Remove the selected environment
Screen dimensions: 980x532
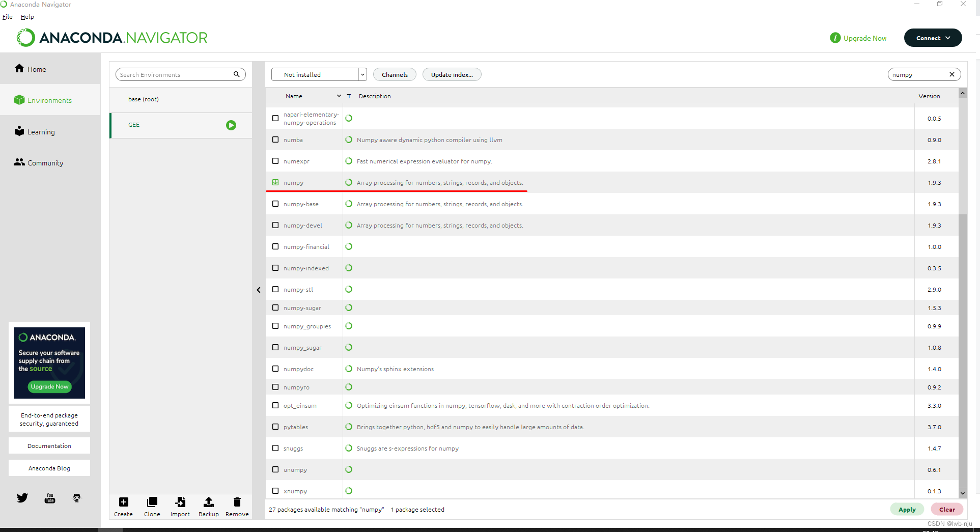point(237,507)
